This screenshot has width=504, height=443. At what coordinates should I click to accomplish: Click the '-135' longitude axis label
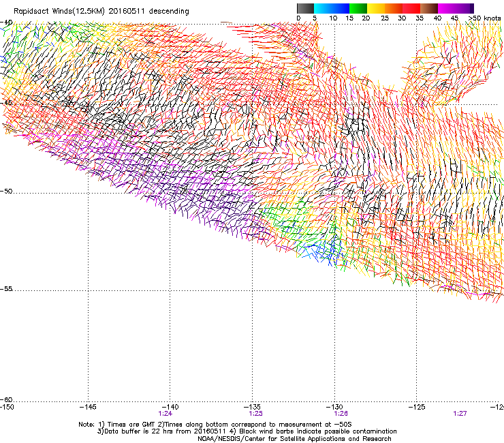click(252, 408)
